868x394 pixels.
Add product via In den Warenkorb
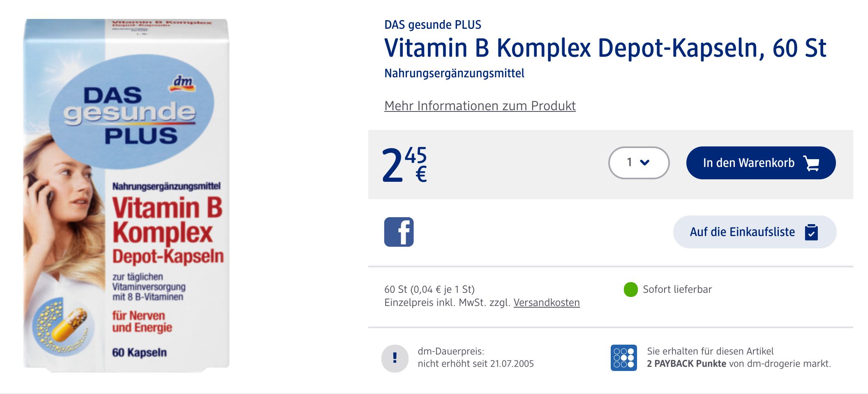click(x=748, y=163)
